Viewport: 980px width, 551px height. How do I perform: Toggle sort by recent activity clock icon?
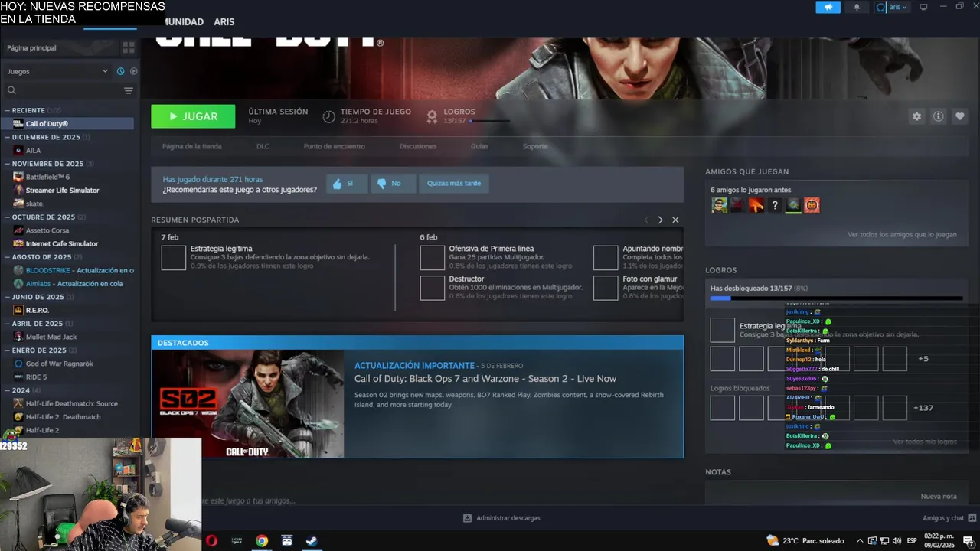(120, 71)
